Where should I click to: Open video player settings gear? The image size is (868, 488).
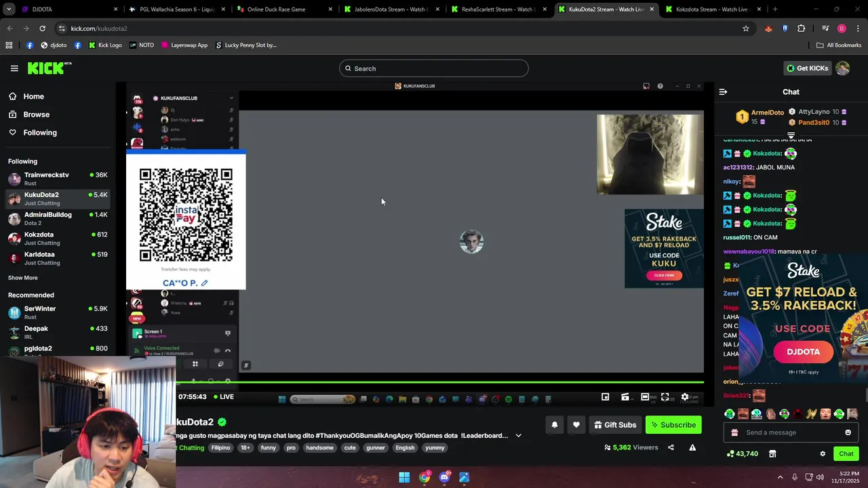(x=685, y=397)
